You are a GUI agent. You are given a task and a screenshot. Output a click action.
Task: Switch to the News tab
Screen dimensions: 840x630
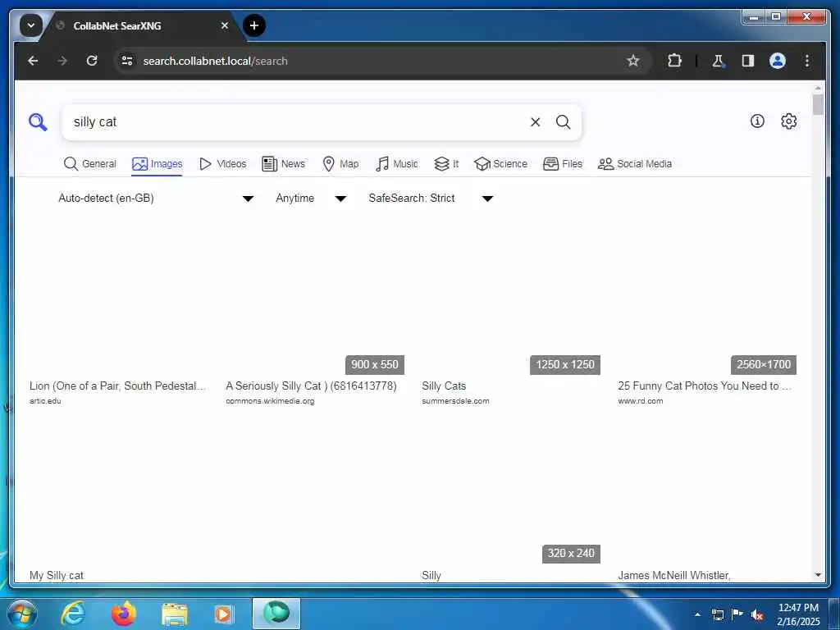coord(283,163)
